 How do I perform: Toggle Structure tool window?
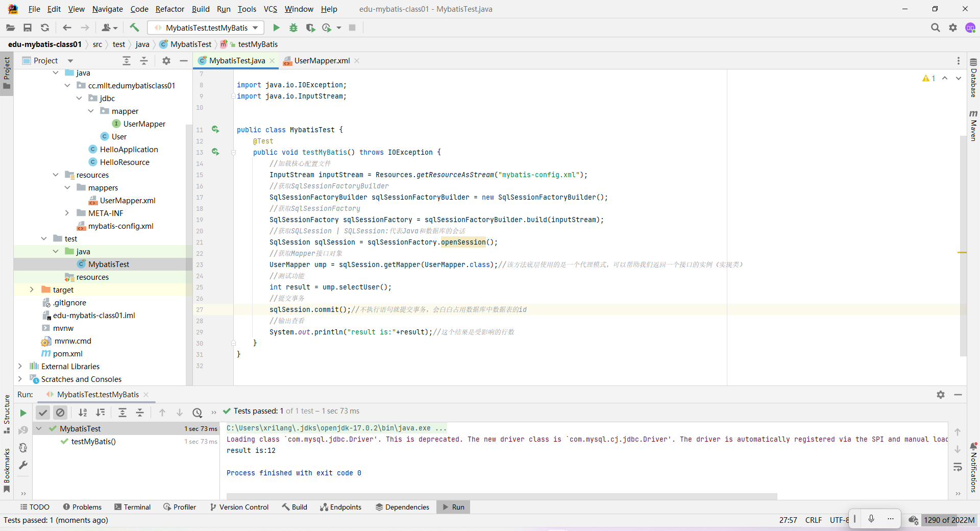click(7, 414)
